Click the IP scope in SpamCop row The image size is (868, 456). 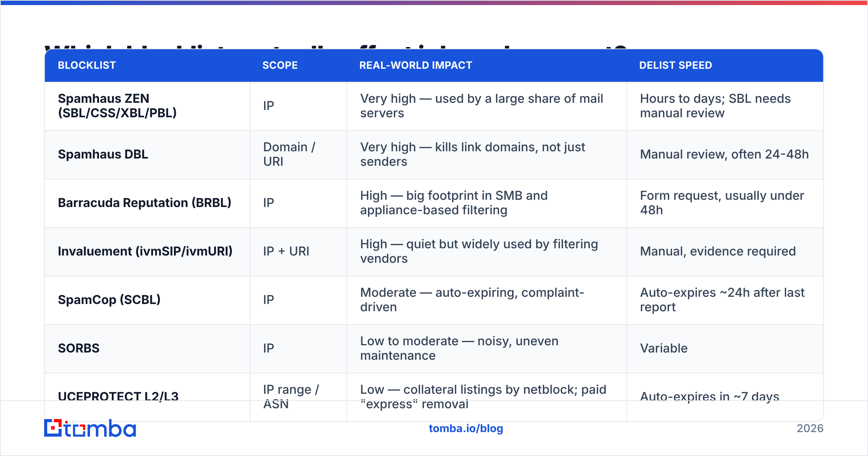coord(298,300)
